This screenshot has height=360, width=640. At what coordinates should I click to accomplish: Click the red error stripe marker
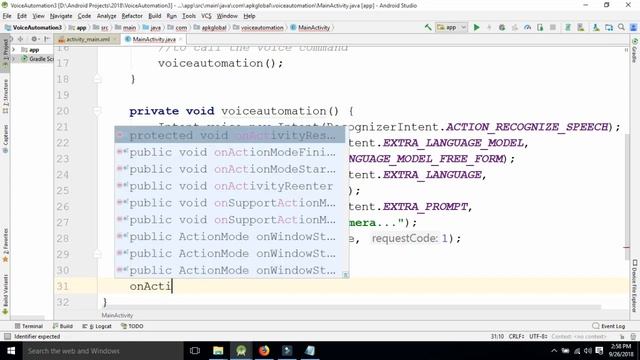[627, 247]
